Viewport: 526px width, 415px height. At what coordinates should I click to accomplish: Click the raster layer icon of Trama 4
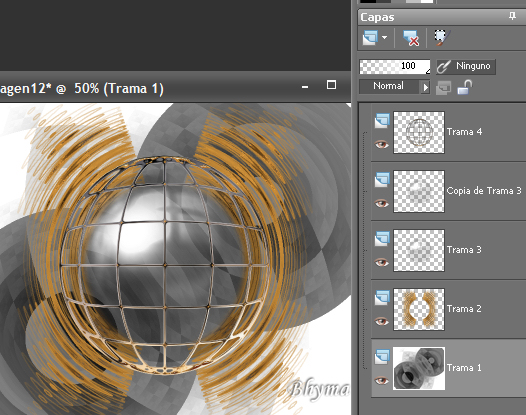tap(382, 121)
